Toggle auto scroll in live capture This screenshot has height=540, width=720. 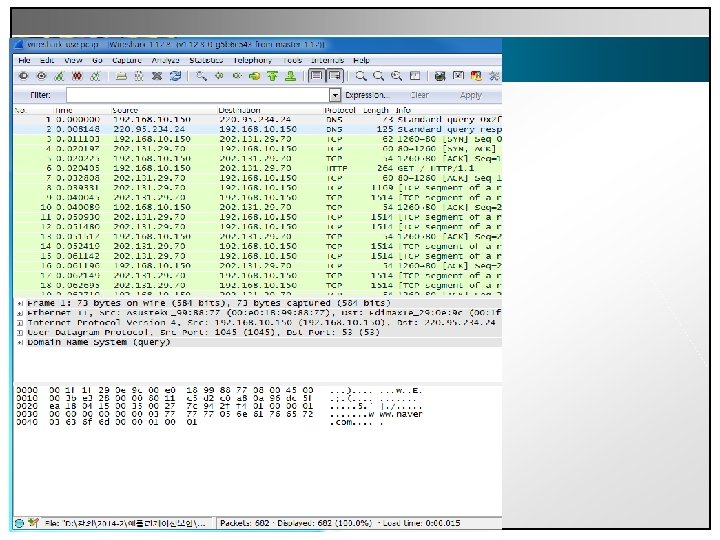pos(335,76)
